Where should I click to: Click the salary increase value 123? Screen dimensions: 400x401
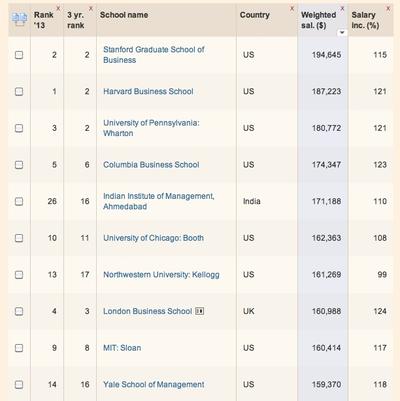coord(380,165)
